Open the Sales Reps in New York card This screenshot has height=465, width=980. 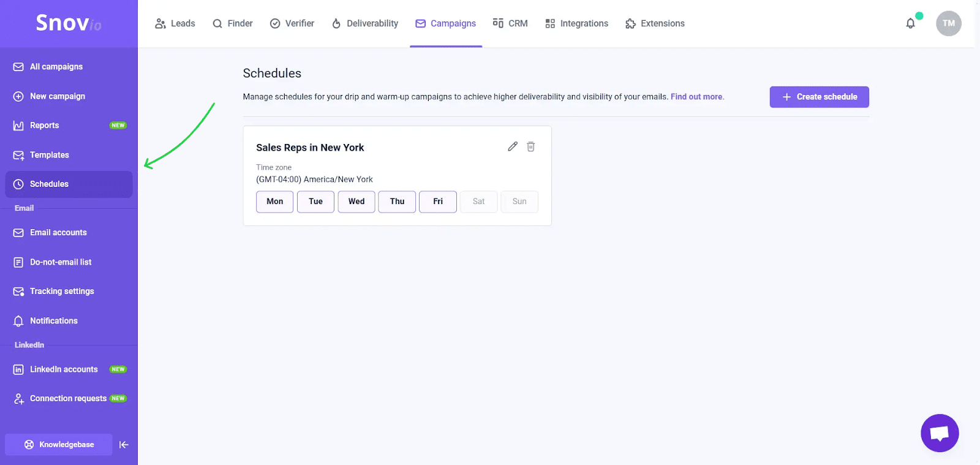pos(310,148)
